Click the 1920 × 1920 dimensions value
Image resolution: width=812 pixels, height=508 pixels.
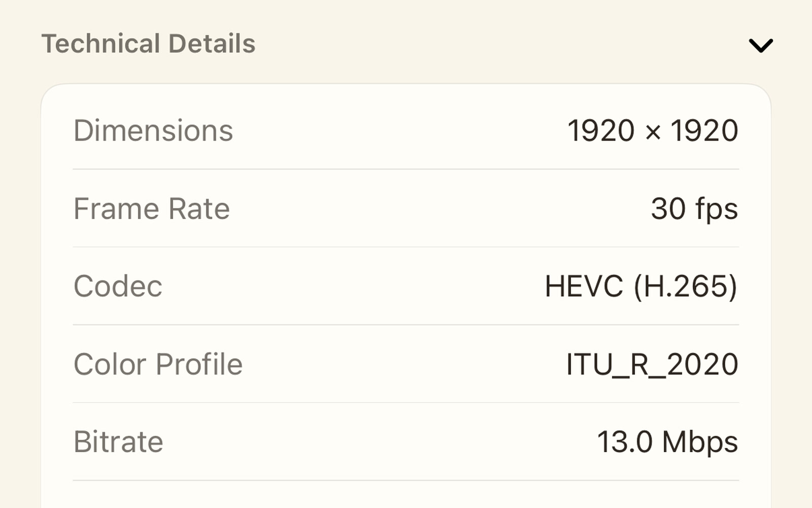pyautogui.click(x=653, y=131)
